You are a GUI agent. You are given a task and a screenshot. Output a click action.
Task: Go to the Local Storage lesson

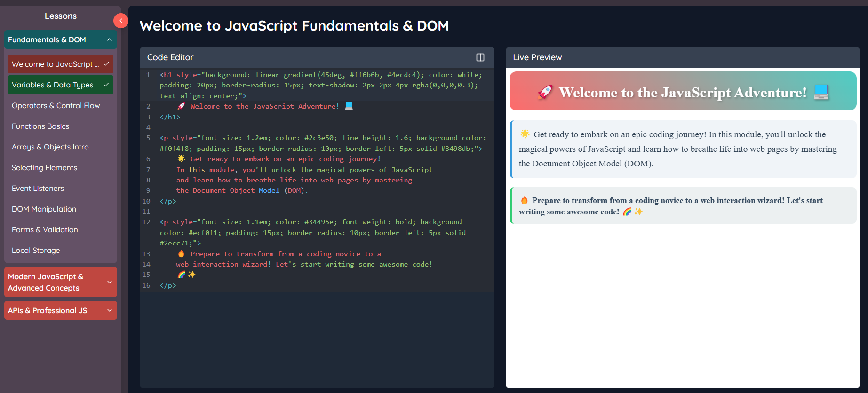coord(61,250)
